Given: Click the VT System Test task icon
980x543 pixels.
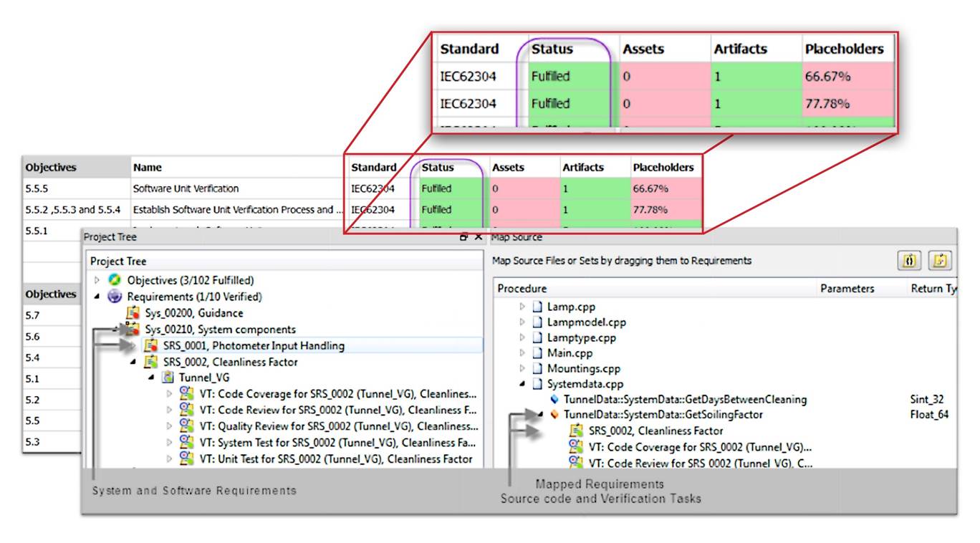Looking at the screenshot, I should pyautogui.click(x=186, y=442).
